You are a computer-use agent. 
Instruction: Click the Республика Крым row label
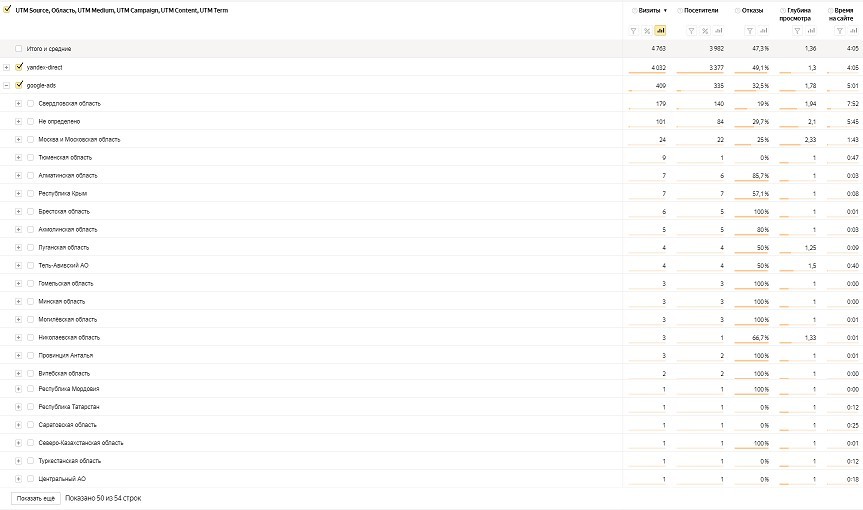[63, 193]
